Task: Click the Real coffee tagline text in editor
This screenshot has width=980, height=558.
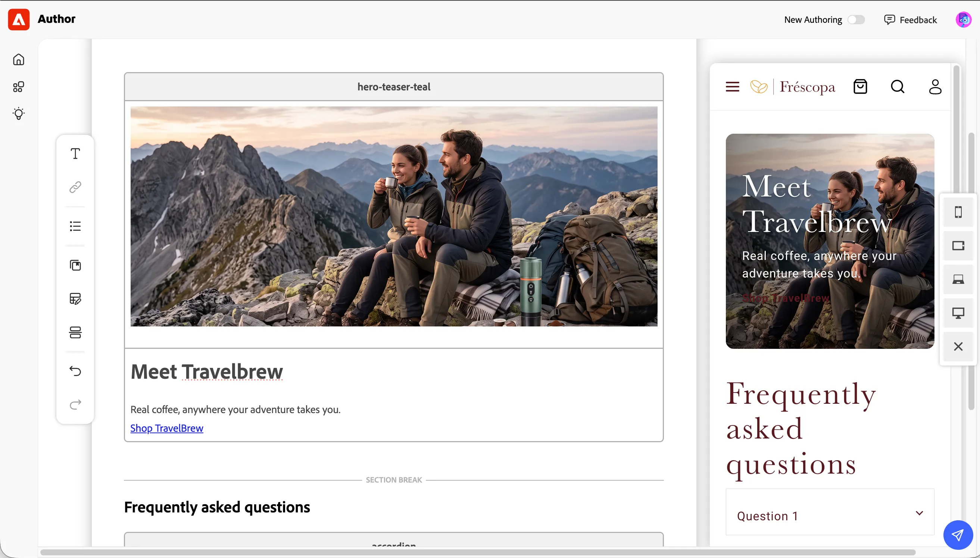Action: coord(235,409)
